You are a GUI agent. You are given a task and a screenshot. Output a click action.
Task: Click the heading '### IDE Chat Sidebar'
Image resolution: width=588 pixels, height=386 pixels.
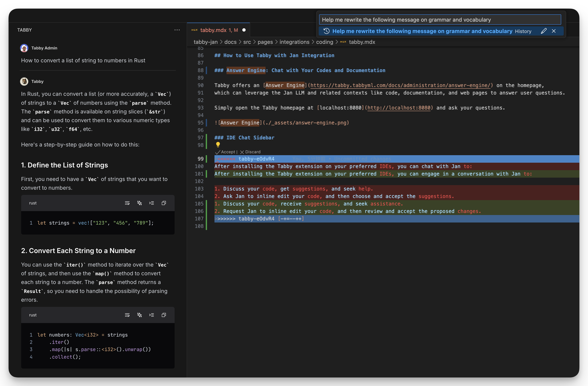pyautogui.click(x=244, y=138)
